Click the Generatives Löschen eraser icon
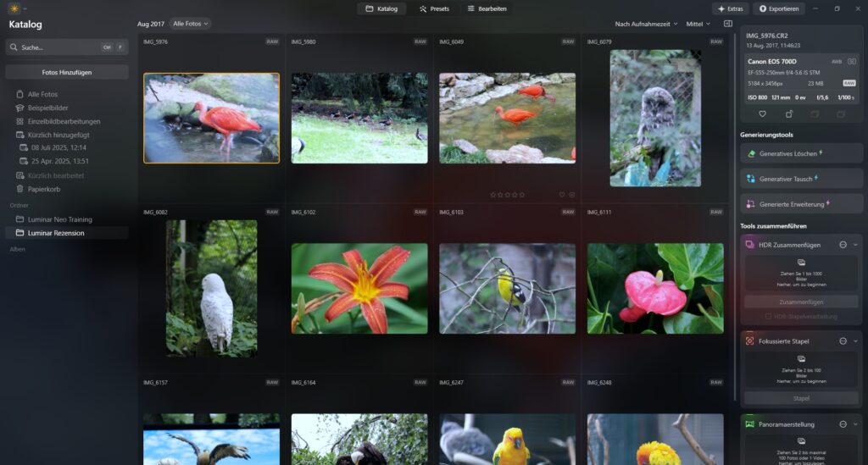 pyautogui.click(x=751, y=153)
